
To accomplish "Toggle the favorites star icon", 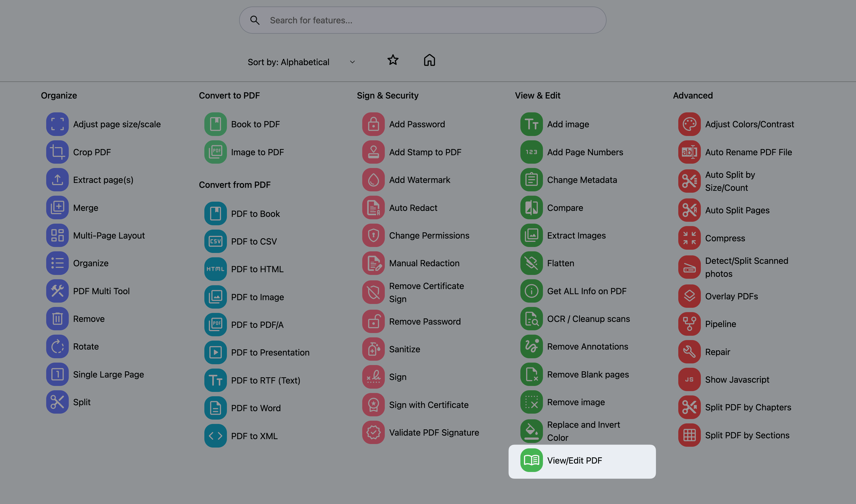I will (x=393, y=60).
